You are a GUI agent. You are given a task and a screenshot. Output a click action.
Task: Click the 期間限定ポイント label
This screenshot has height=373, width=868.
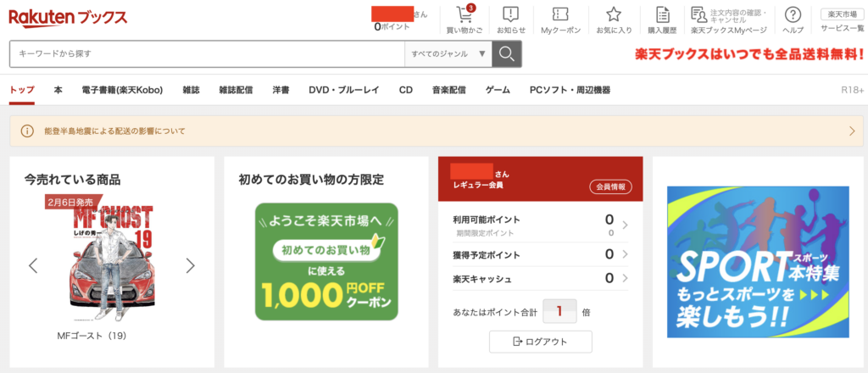coord(483,233)
